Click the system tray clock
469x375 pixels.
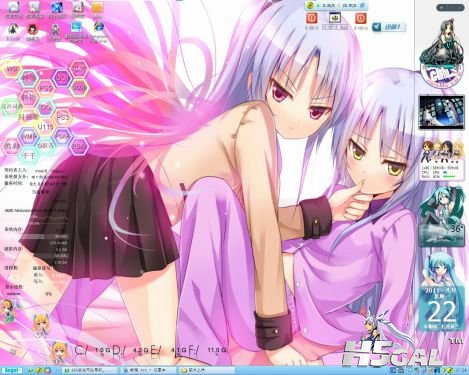coord(461,370)
